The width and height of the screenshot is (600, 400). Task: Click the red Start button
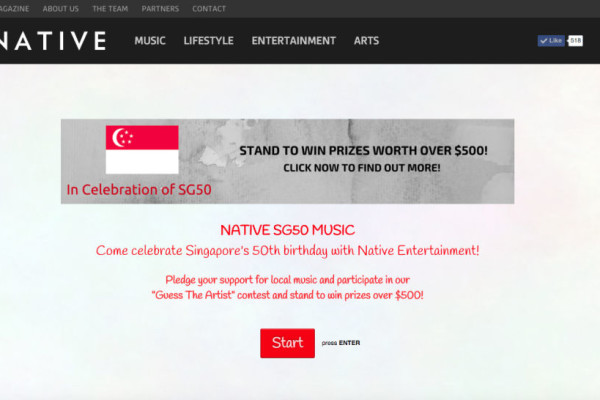287,343
